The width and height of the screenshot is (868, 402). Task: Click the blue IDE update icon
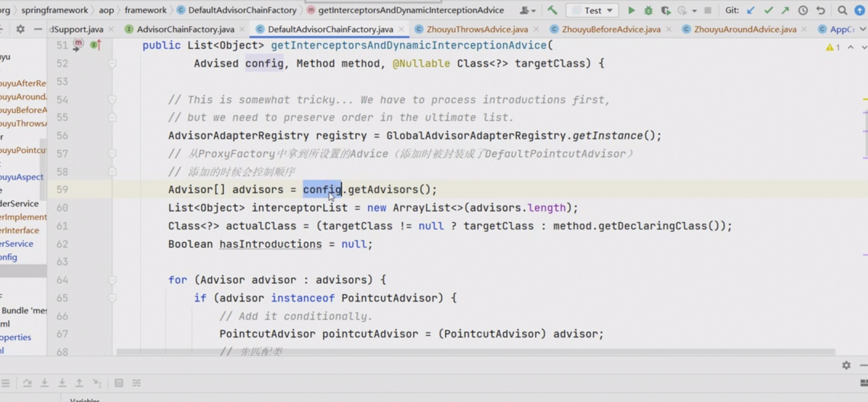click(860, 10)
